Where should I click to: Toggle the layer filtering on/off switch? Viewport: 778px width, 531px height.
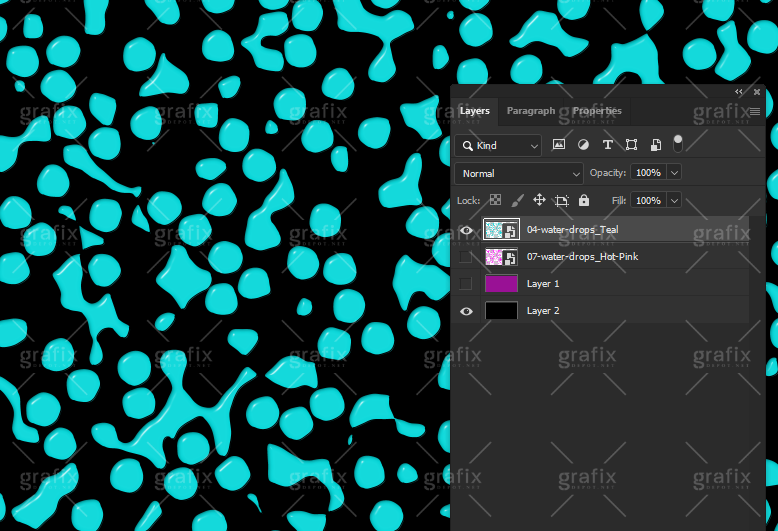coord(678,142)
